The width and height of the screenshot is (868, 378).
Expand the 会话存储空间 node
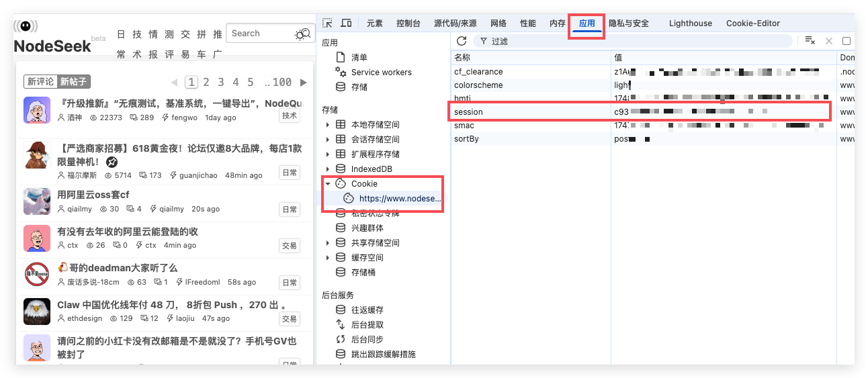click(x=328, y=140)
